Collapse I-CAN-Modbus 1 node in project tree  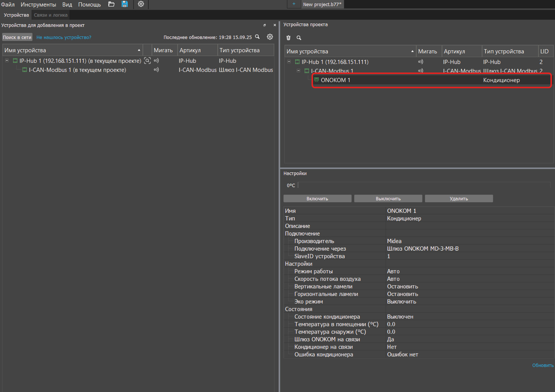coord(299,71)
